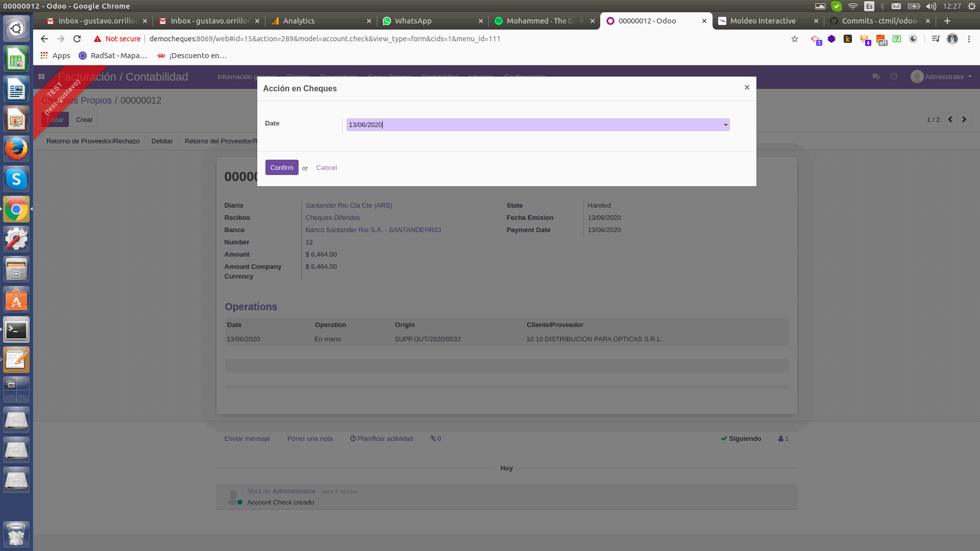Open Apps bookmarks shortcut
Screen dimensions: 980x551
55,56
